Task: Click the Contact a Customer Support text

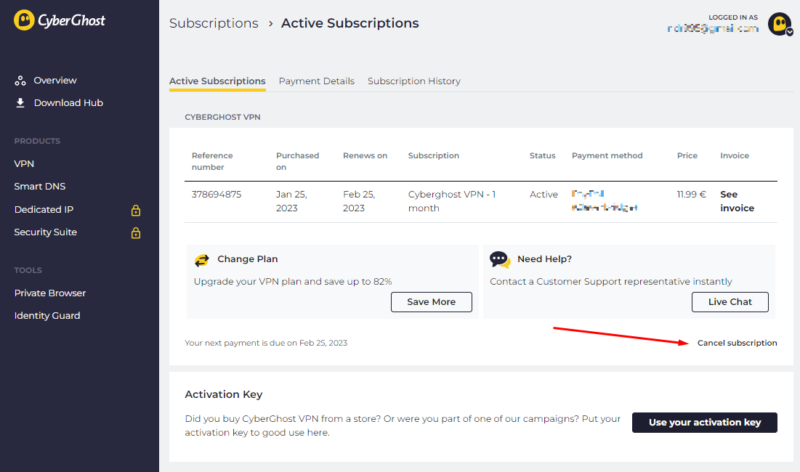Action: 611,282
